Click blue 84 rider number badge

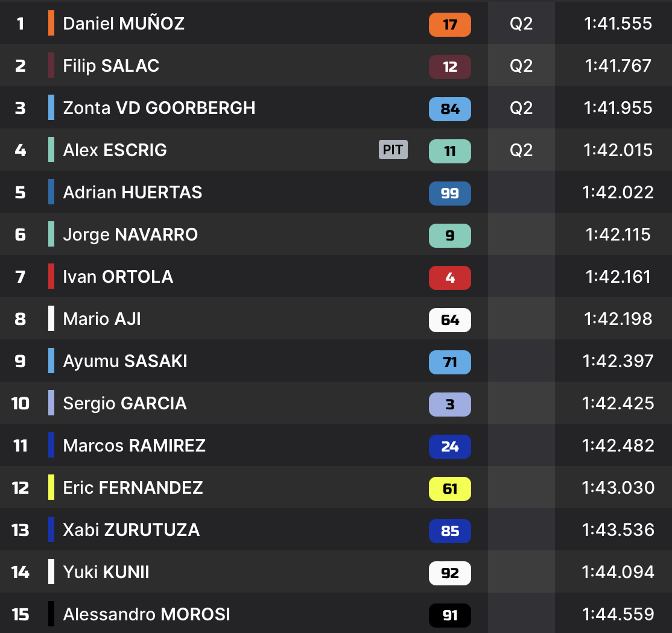(x=450, y=109)
